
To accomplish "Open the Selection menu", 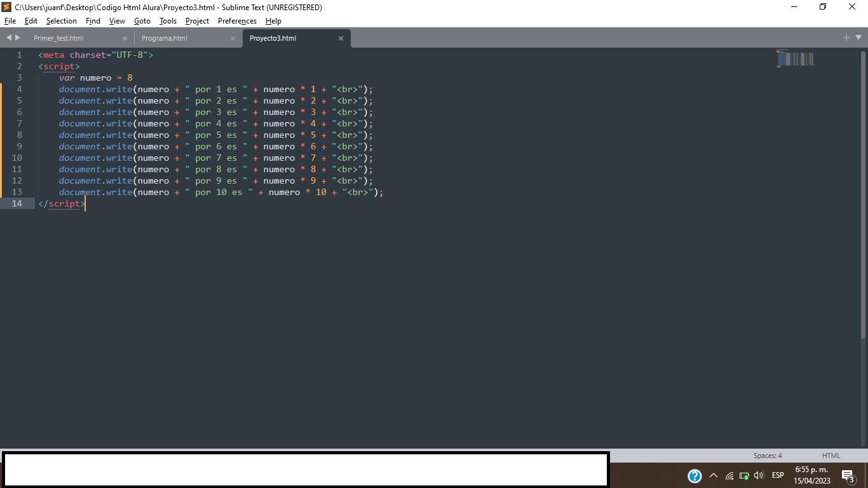I will pyautogui.click(x=61, y=21).
